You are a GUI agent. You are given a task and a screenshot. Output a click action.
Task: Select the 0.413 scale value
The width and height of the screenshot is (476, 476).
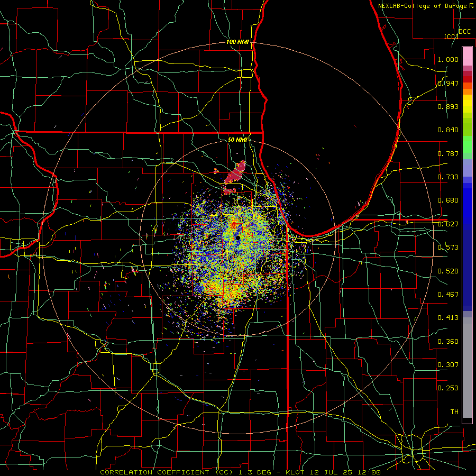tap(448, 318)
